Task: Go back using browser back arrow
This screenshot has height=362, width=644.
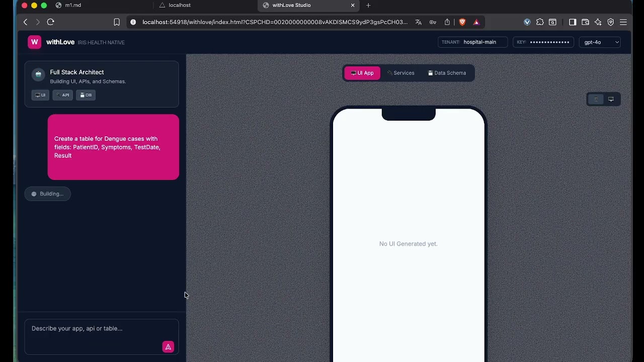Action: 25,22
